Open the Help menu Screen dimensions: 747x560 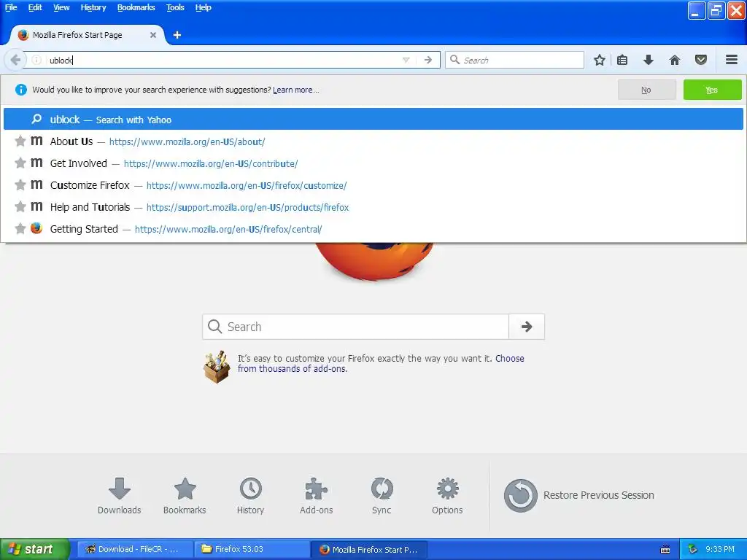coord(203,7)
